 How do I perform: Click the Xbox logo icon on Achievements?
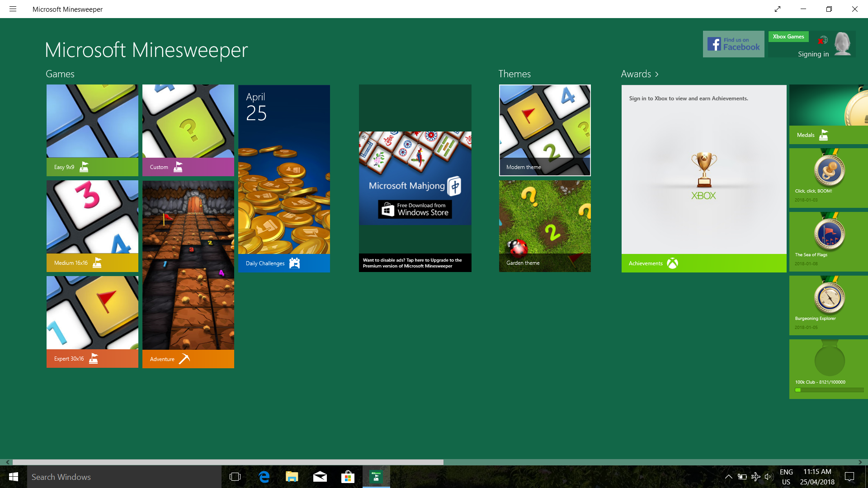[672, 263]
